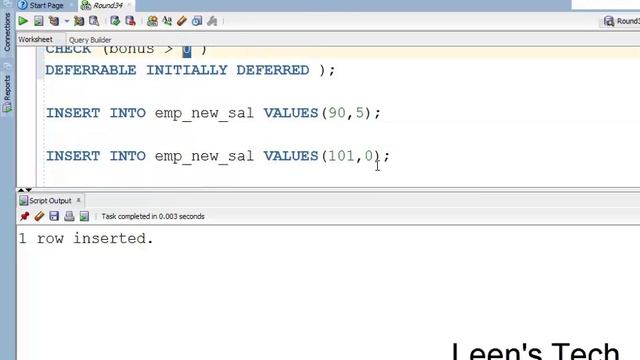
Task: Open SQL History icon
Action: pyautogui.click(x=197, y=21)
